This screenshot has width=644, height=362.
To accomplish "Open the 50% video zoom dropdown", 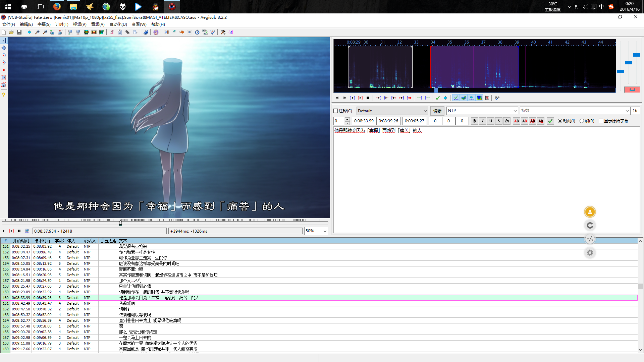I will pos(325,231).
